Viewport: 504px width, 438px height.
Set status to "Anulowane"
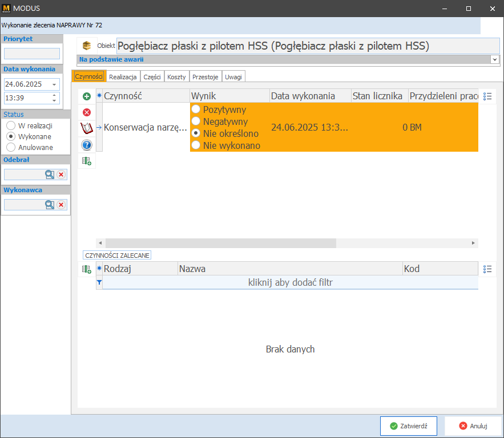point(11,147)
